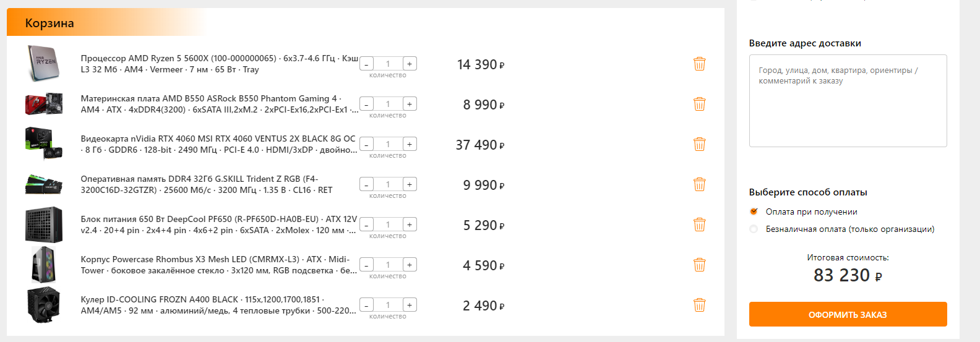
Task: Increase quantity of G.SKILL RAM
Action: pyautogui.click(x=410, y=184)
